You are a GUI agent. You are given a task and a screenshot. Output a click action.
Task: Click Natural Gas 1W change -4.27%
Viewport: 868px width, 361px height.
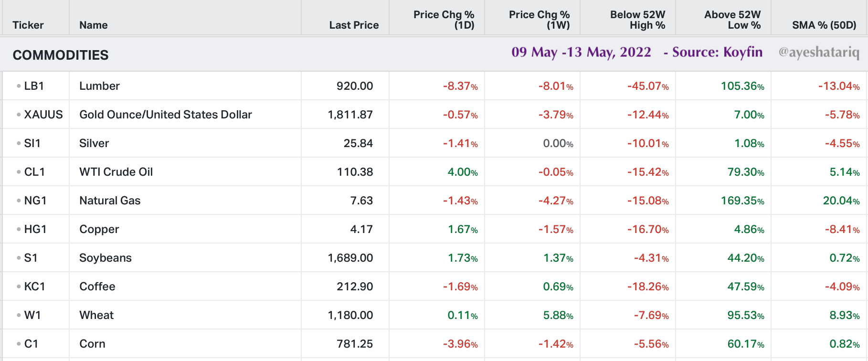coord(556,201)
